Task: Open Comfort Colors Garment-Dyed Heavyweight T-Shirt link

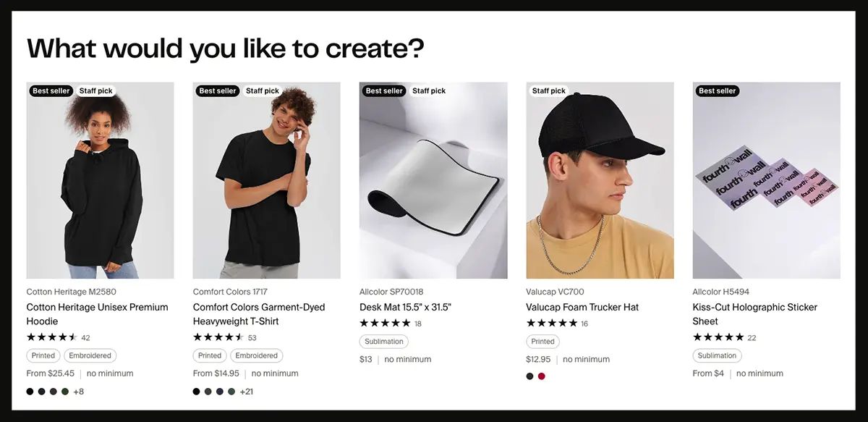Action: pyautogui.click(x=259, y=314)
